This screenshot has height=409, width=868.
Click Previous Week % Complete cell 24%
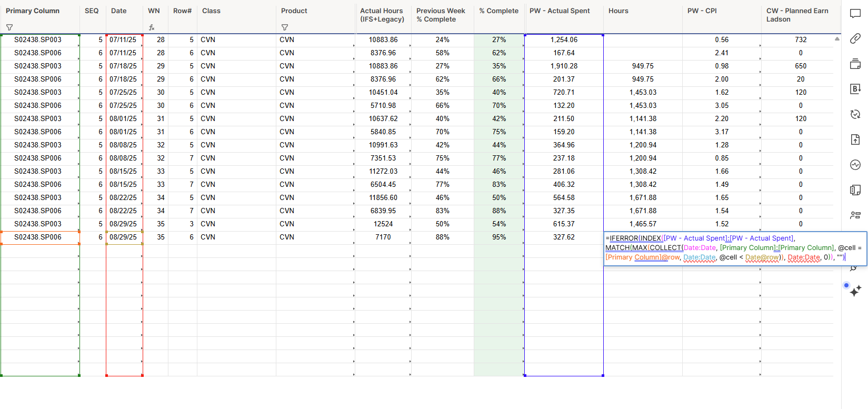443,40
